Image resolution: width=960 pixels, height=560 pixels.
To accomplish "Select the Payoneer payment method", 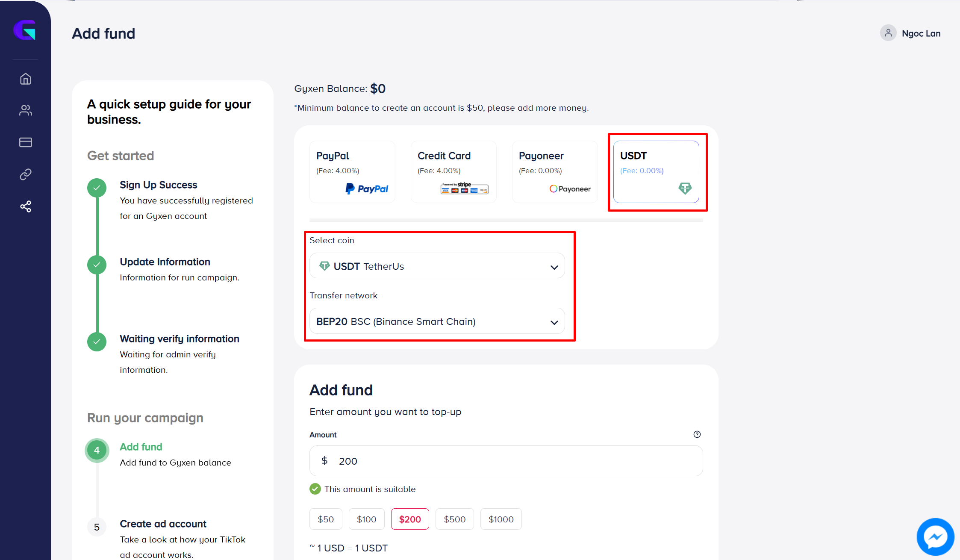I will 555,171.
